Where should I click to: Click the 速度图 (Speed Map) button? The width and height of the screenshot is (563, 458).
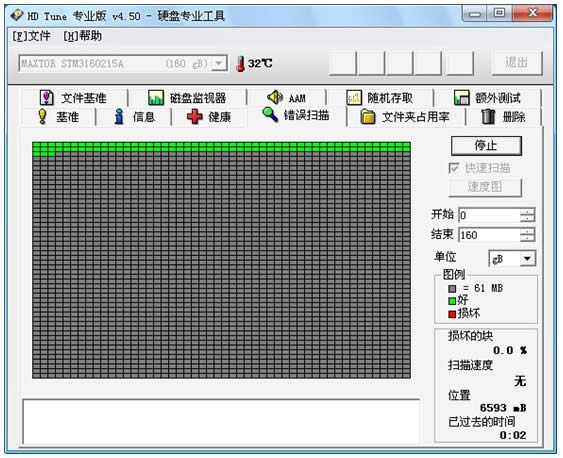(x=485, y=187)
